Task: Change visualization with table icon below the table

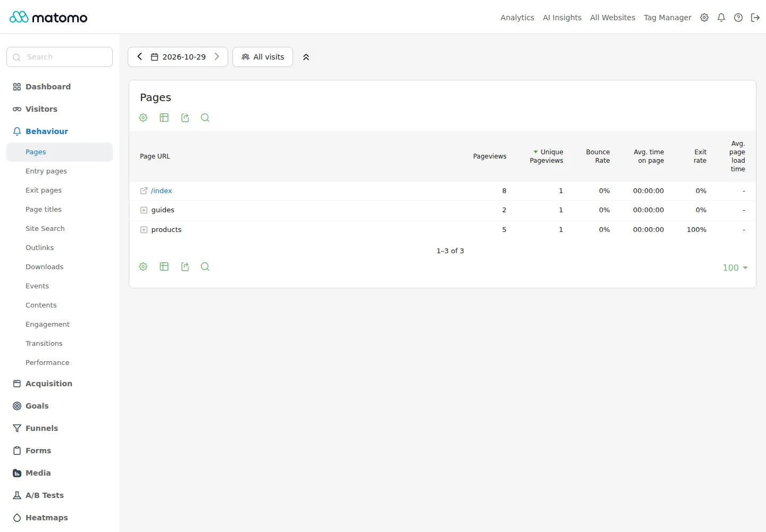Action: coord(164,267)
